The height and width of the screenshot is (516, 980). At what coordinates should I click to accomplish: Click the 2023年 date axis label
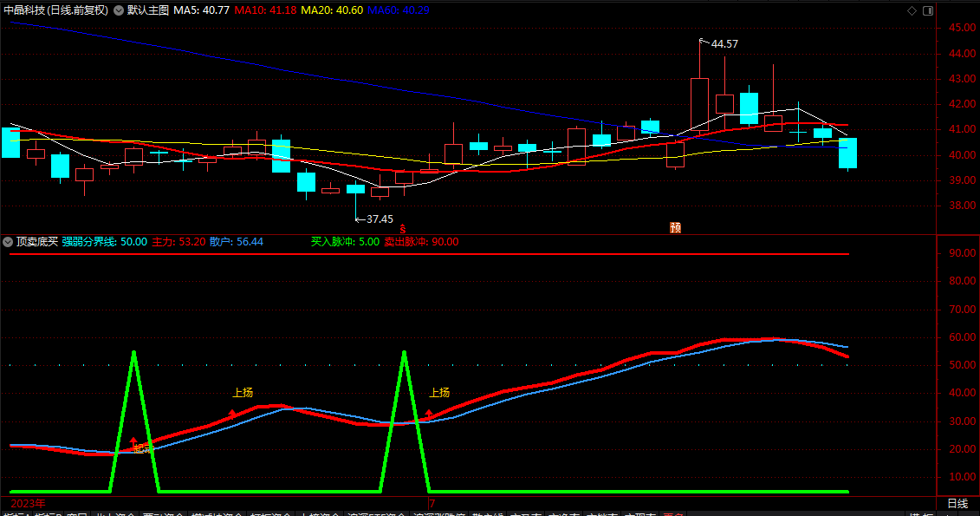28,504
